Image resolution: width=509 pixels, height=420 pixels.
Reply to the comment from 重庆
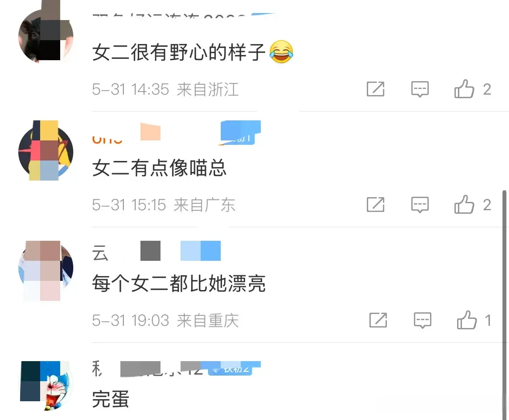(422, 320)
